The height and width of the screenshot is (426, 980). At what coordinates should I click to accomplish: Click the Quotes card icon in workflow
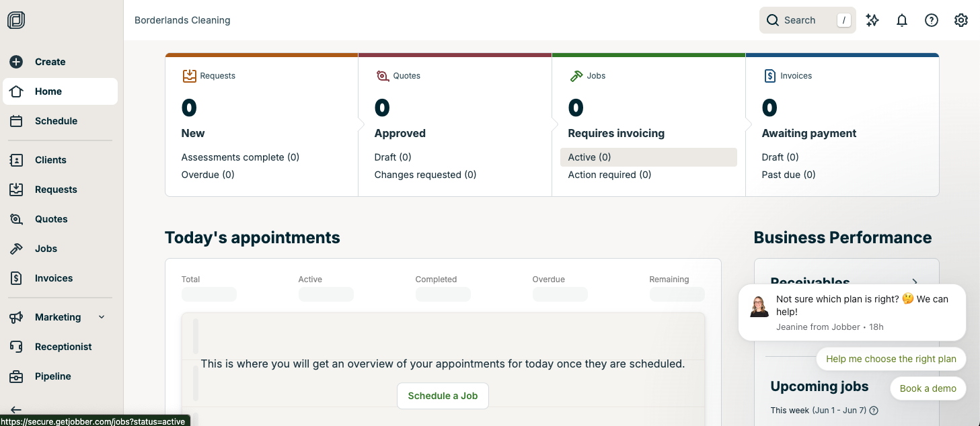tap(383, 76)
